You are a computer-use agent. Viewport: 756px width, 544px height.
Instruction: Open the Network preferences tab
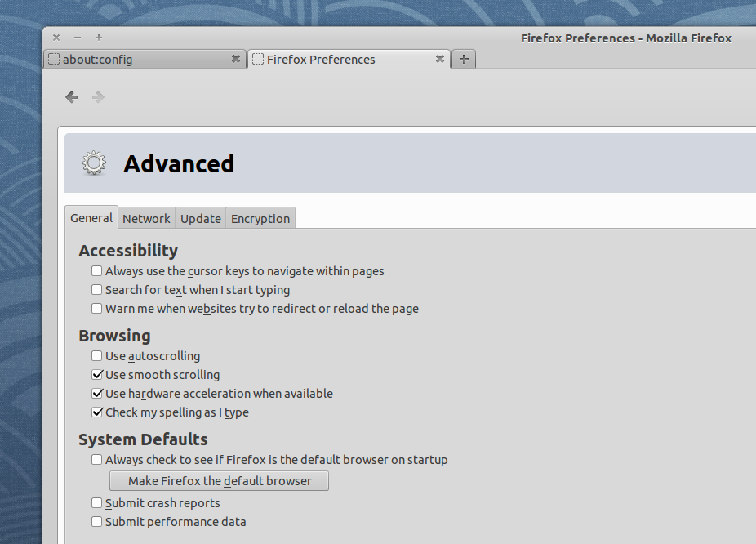(146, 218)
